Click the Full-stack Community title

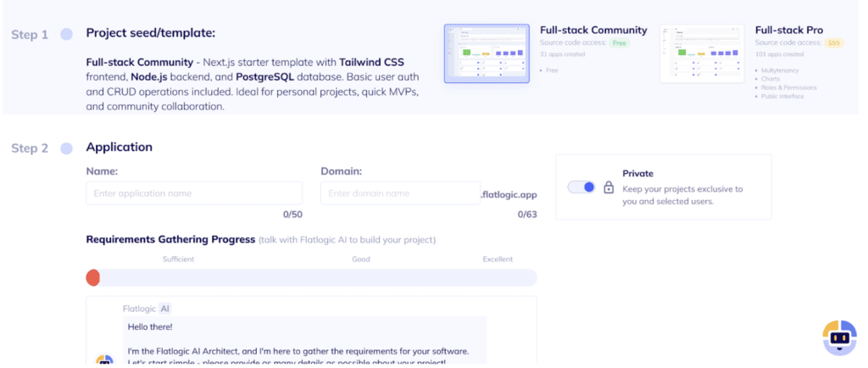coord(593,30)
